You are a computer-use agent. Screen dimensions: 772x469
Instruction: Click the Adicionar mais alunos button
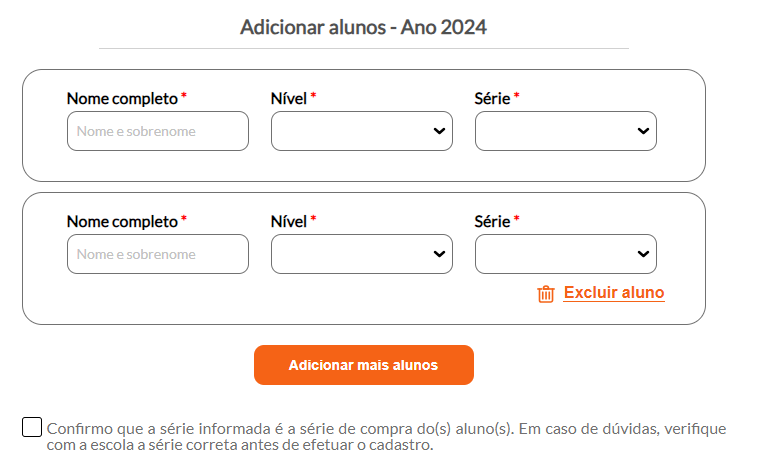pyautogui.click(x=364, y=365)
